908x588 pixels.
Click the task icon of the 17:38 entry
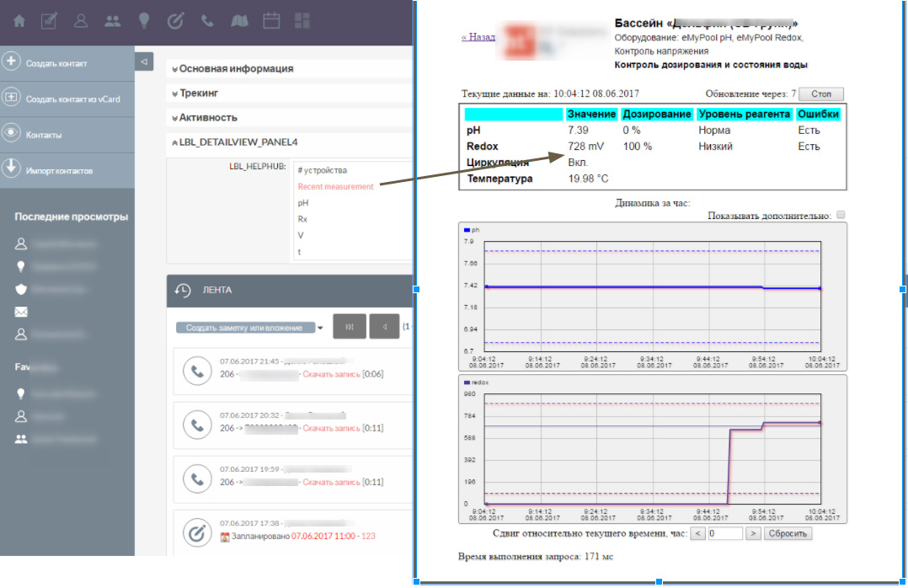click(x=197, y=533)
